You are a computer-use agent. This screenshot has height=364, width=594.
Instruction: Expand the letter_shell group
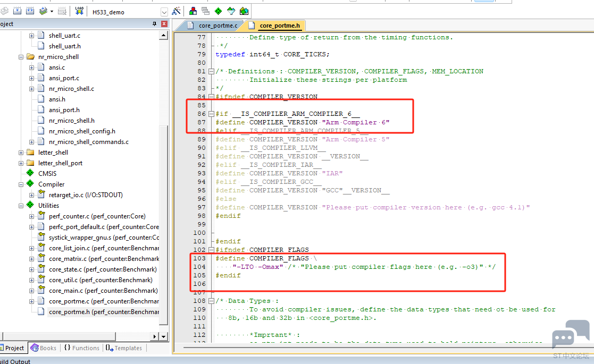pos(21,153)
